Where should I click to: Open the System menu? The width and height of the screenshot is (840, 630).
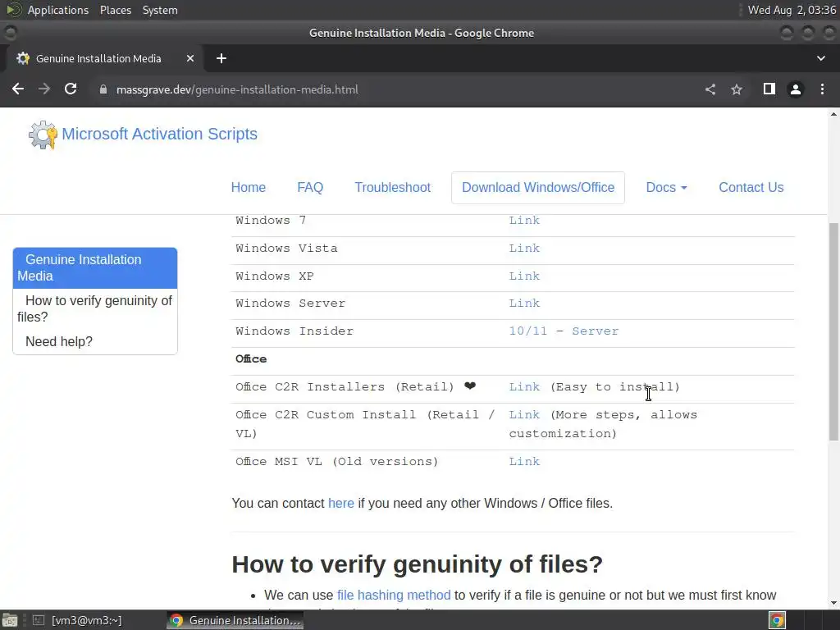click(160, 10)
